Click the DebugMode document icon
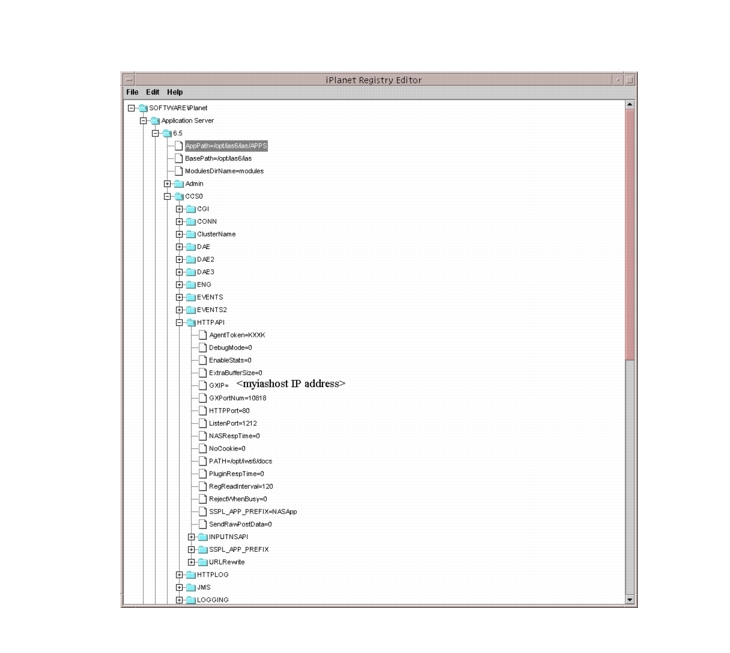The image size is (730, 653). 203,347
